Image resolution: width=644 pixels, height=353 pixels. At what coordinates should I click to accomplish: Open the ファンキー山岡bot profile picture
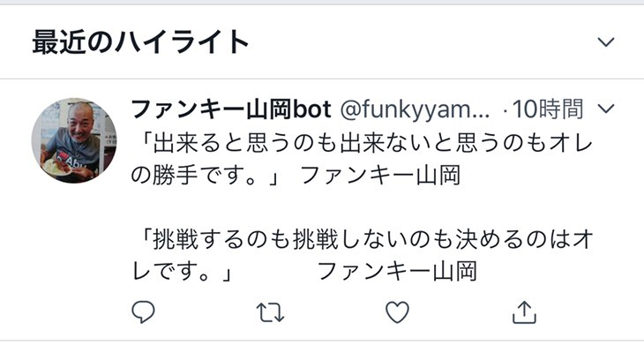(74, 140)
